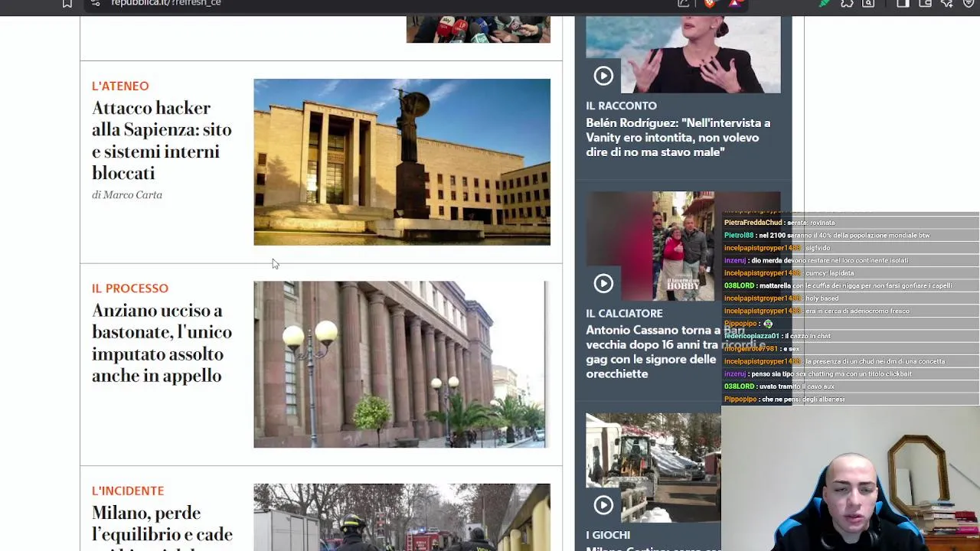The width and height of the screenshot is (980, 551).
Task: Play the I GIOCHI snow truck video
Action: (x=603, y=504)
